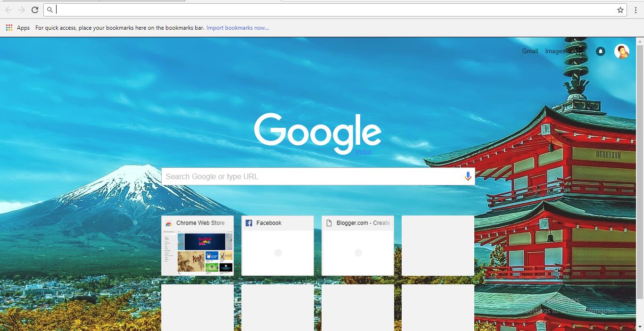This screenshot has height=331, width=644.
Task: Open the Gmail link
Action: coord(530,51)
